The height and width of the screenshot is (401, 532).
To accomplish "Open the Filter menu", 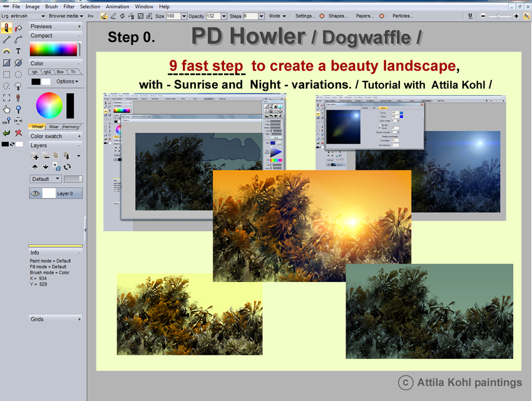I will [x=69, y=6].
